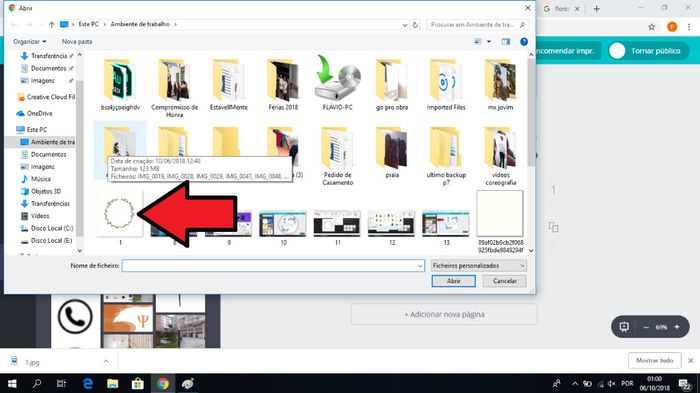Zoom in with the plus button
Screen dimensions: 700x393
(x=677, y=327)
